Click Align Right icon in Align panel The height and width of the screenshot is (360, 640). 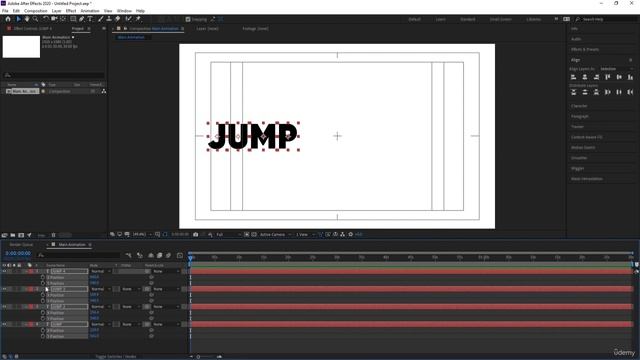tap(596, 77)
